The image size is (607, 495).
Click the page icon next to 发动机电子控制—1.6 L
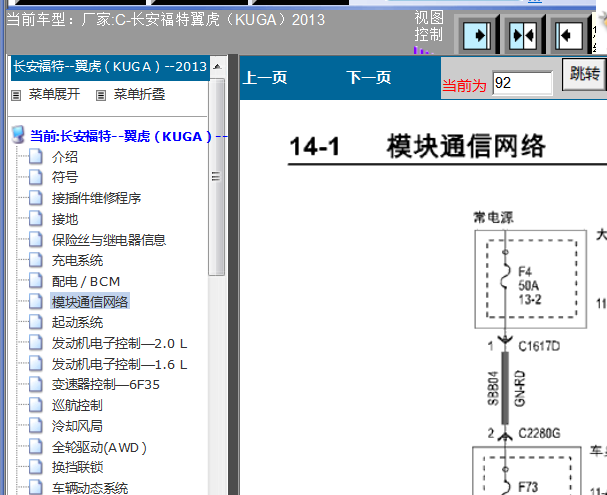pyautogui.click(x=36, y=364)
